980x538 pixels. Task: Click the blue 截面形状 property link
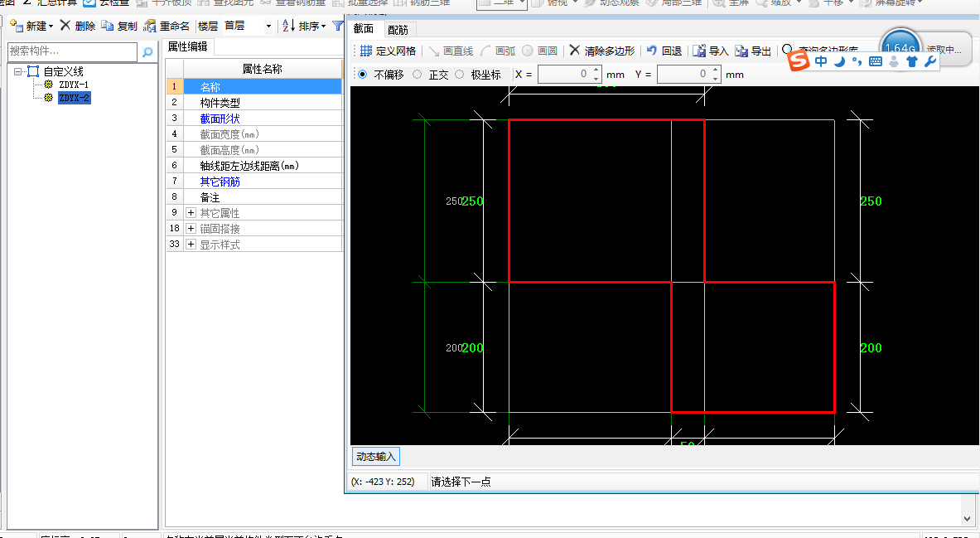(220, 119)
